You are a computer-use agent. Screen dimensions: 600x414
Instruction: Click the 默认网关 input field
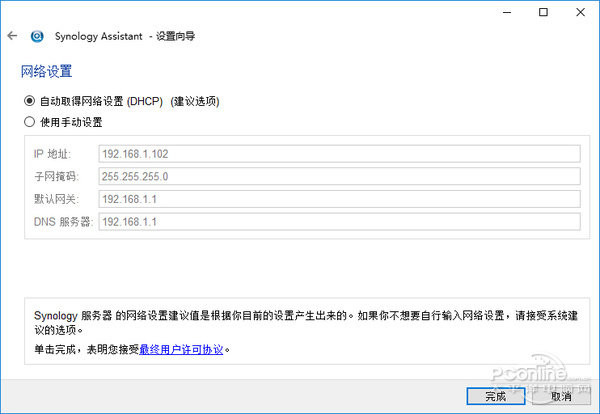click(339, 199)
